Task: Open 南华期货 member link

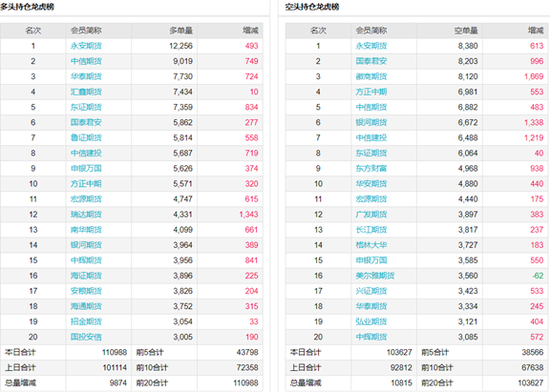Action: tap(86, 230)
